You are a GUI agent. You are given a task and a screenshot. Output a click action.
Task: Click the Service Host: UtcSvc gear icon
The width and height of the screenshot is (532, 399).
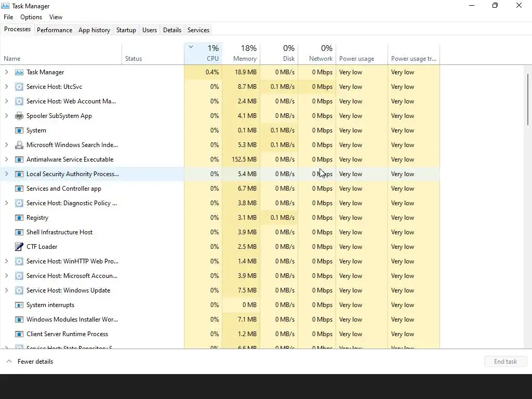tap(19, 87)
